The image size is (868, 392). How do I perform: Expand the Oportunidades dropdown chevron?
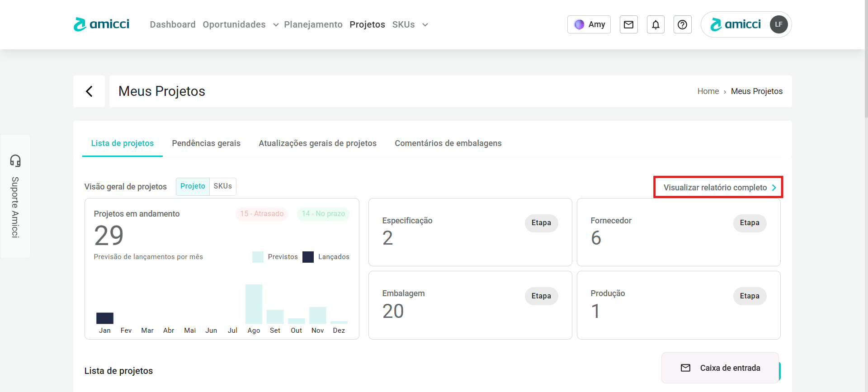click(x=276, y=25)
